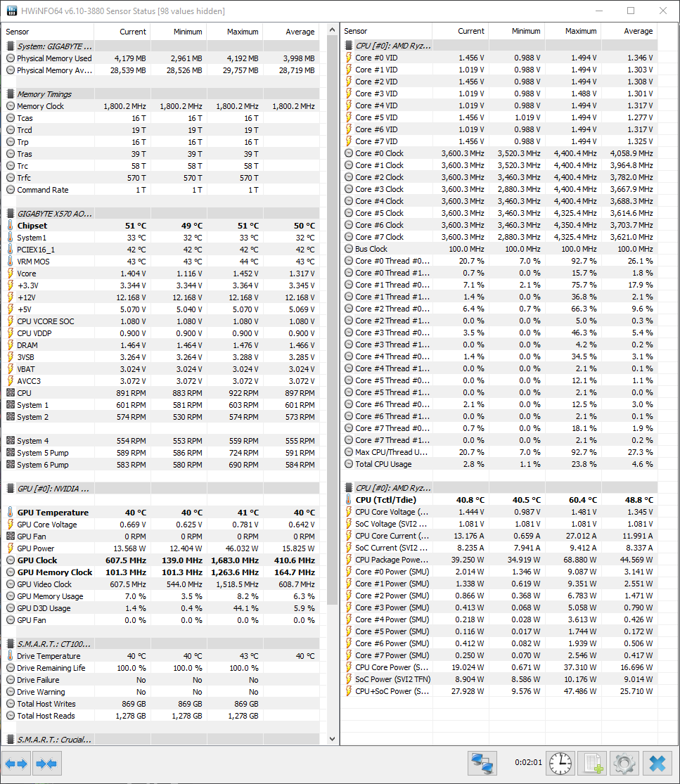Select the DRAM voltage row
680x784 pixels.
tap(160, 345)
